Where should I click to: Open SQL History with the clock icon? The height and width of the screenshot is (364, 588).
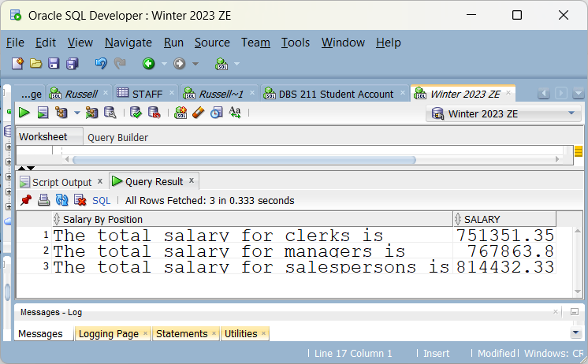pyautogui.click(x=216, y=113)
